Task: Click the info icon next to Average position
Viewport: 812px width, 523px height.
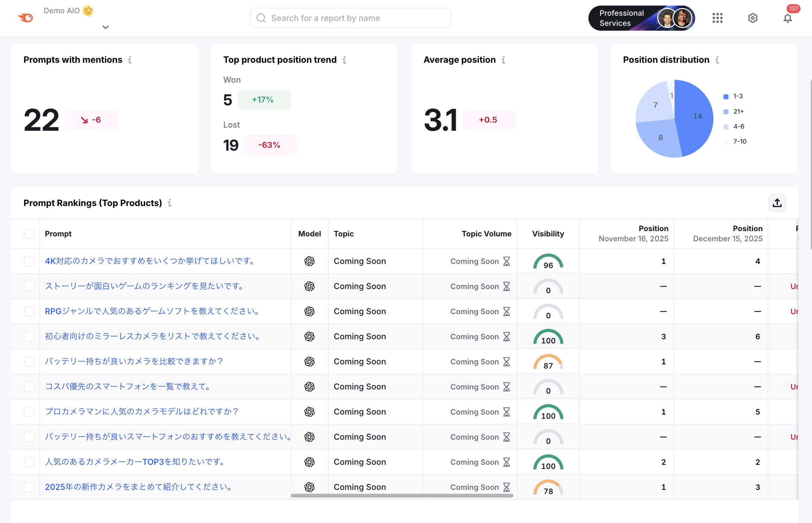Action: (x=503, y=60)
